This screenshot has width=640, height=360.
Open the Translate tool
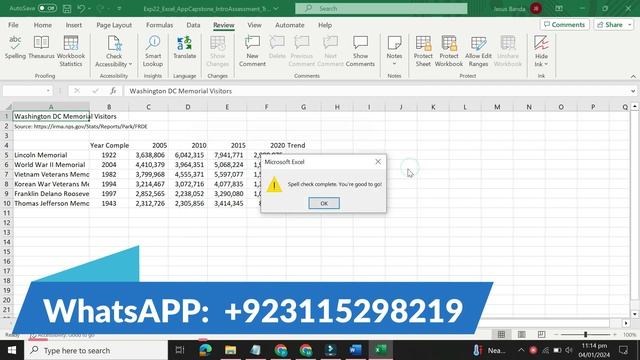184,47
